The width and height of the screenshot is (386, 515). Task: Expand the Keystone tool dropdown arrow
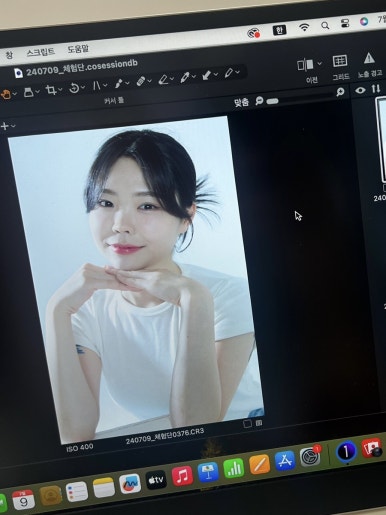pyautogui.click(x=105, y=85)
